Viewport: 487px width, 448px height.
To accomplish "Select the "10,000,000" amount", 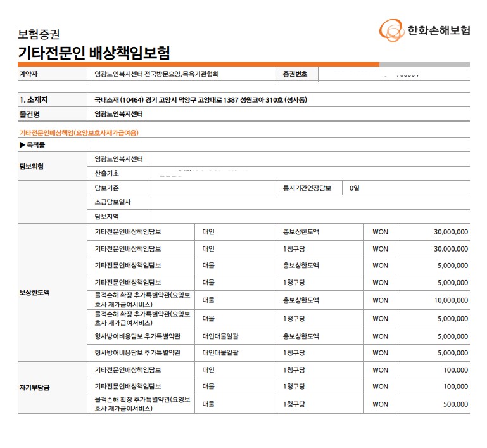I will pyautogui.click(x=451, y=300).
